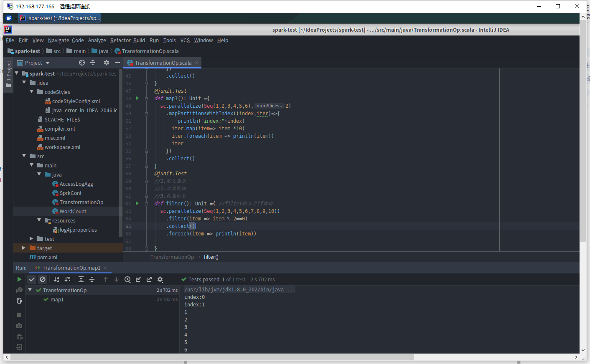Close the TransformationOp.scala editor tab
Screen dimensions: 590x364
tap(196, 63)
